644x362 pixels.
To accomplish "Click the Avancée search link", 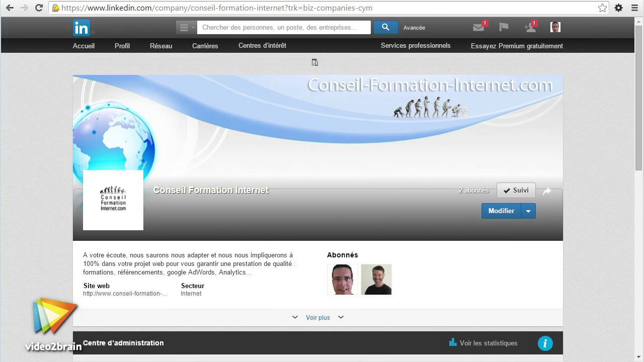I will pos(414,28).
